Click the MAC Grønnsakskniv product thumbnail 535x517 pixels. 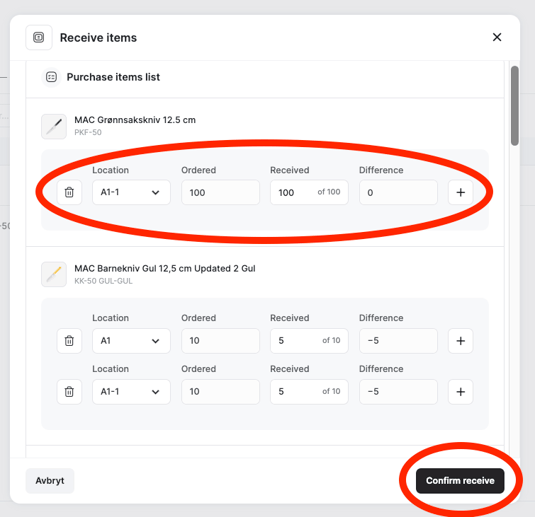tap(54, 127)
